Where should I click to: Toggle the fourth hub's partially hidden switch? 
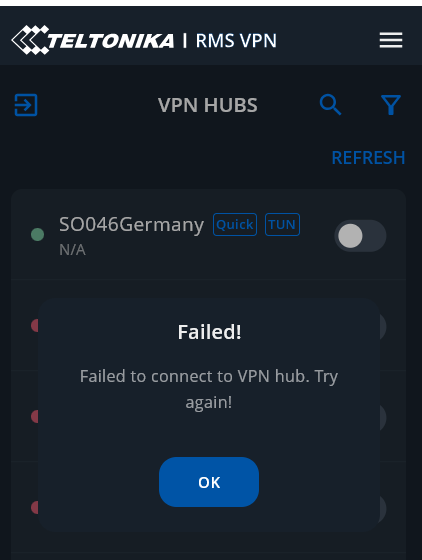click(x=383, y=508)
